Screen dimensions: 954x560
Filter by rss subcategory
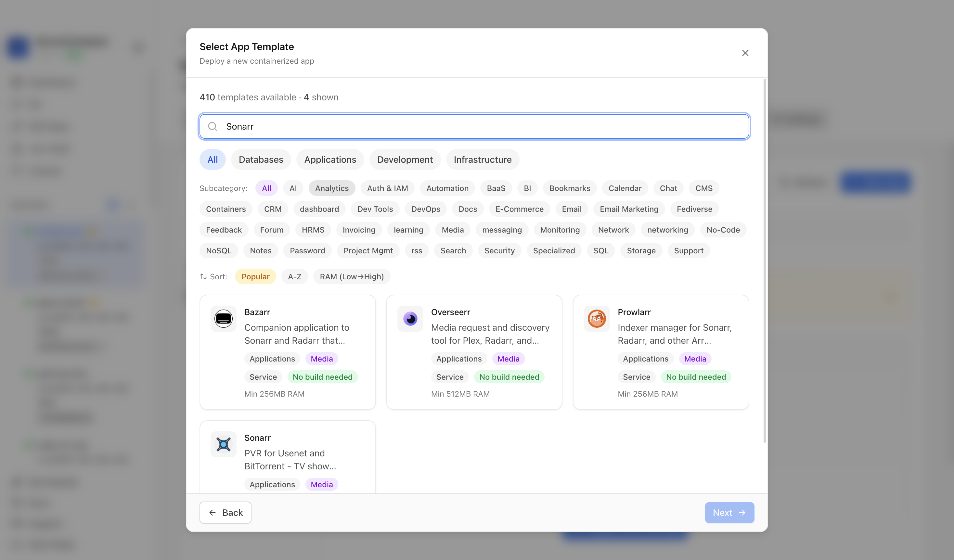417,250
